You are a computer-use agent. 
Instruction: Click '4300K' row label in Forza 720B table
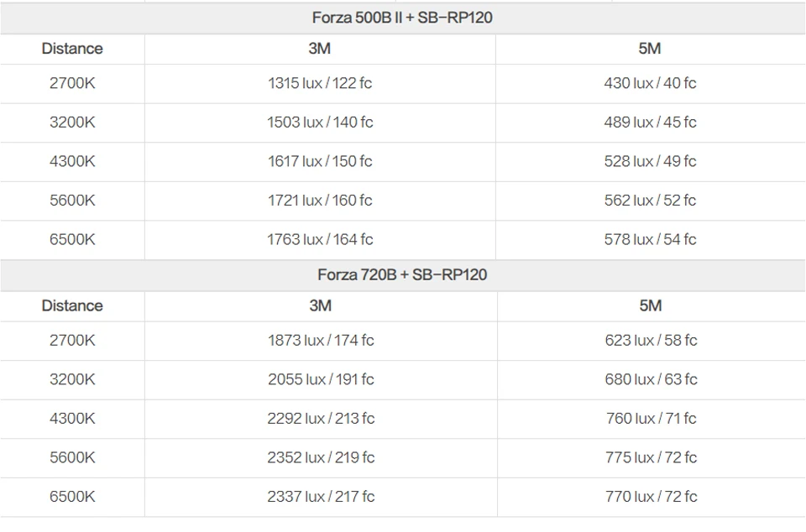(72, 418)
